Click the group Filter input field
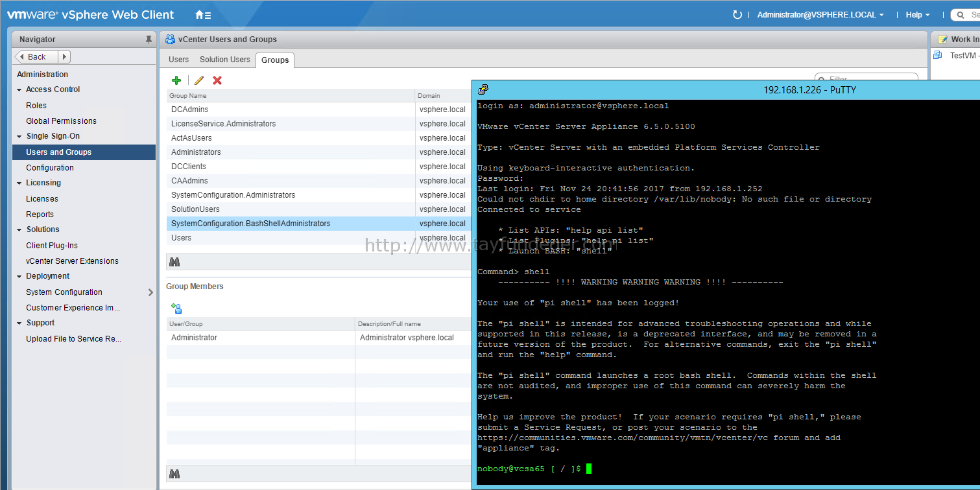 (x=866, y=78)
